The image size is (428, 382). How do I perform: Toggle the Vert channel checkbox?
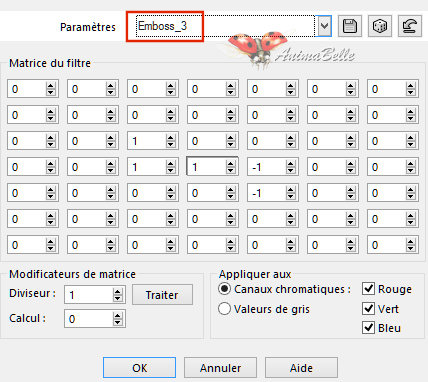pyautogui.click(x=368, y=309)
